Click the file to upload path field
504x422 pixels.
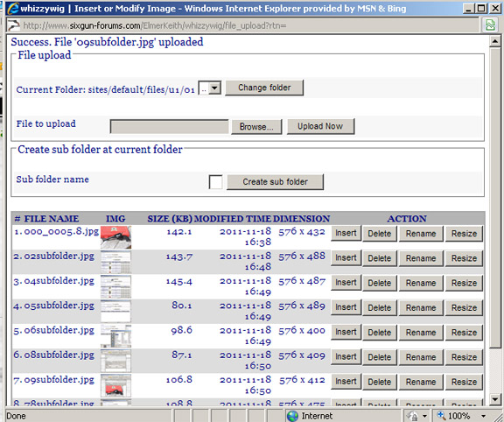tap(169, 127)
